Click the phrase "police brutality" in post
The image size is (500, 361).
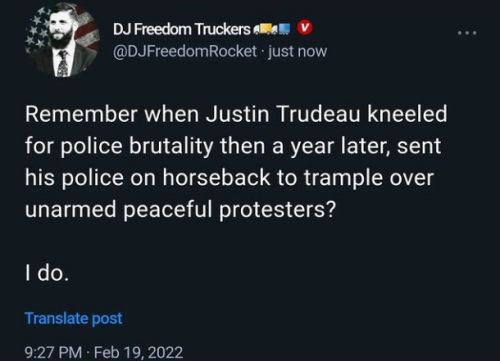click(137, 146)
